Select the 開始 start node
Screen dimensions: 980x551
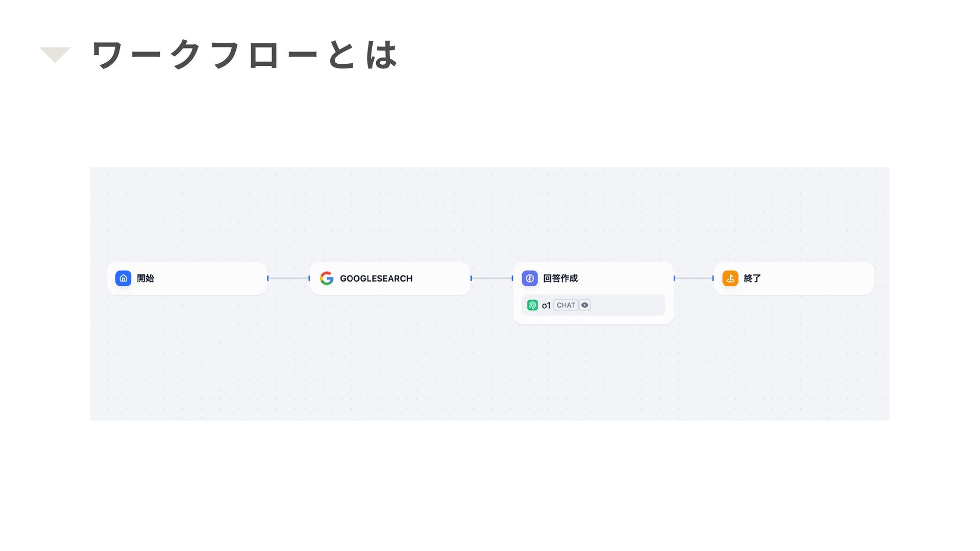point(187,278)
